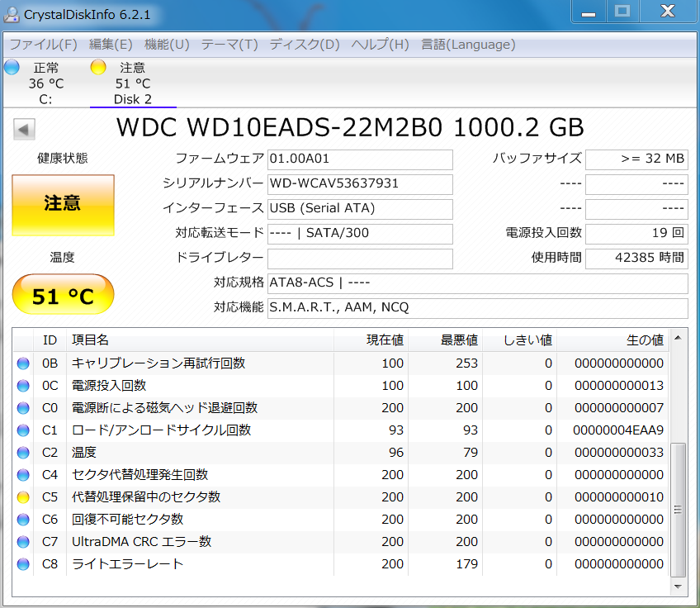
Task: Click the yellow status icon for Disk 2
Action: 98,67
